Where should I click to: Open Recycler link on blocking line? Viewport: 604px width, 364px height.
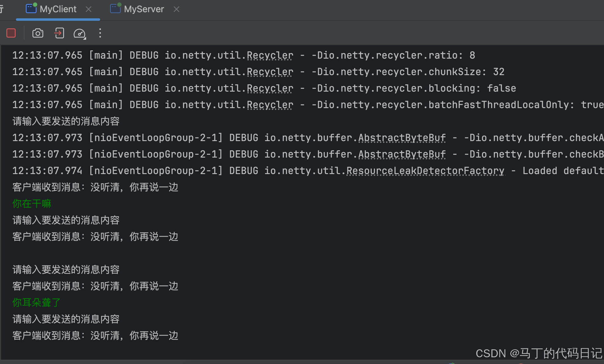click(270, 88)
